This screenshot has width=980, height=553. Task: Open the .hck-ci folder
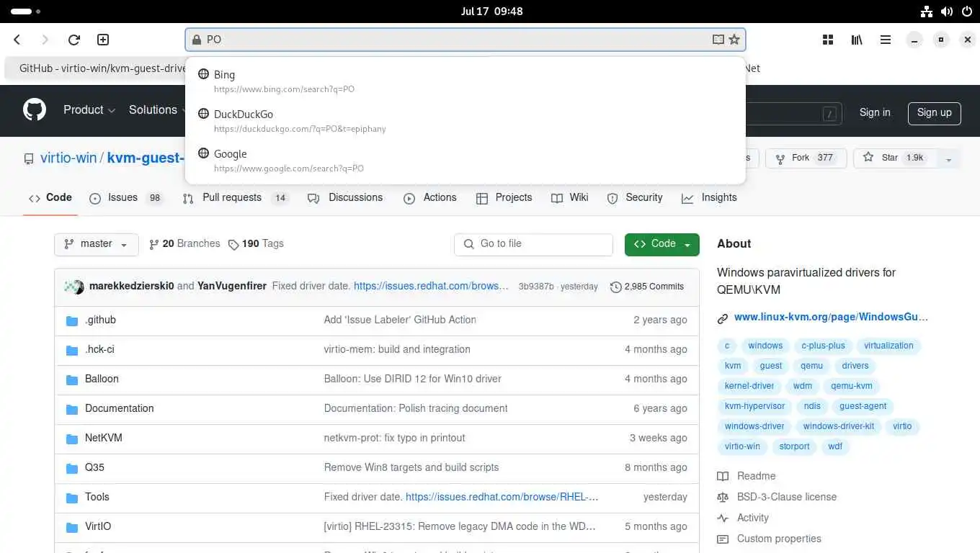(99, 350)
